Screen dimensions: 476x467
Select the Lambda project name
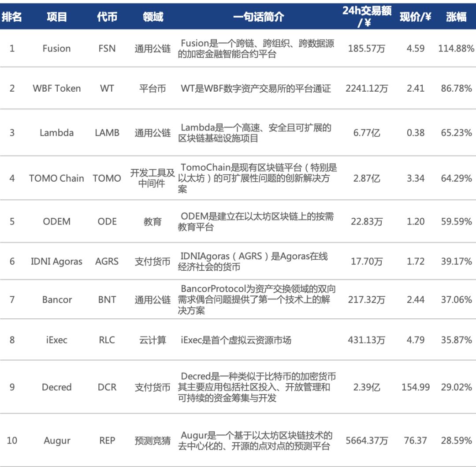tap(56, 133)
